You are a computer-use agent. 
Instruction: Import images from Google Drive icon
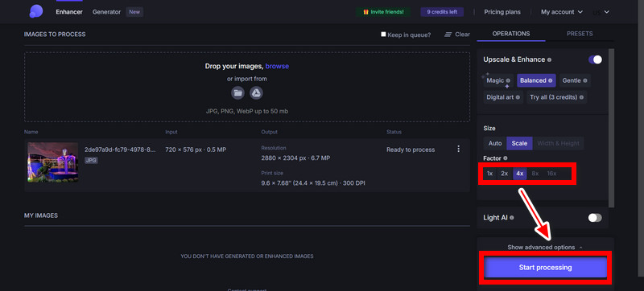tap(256, 93)
